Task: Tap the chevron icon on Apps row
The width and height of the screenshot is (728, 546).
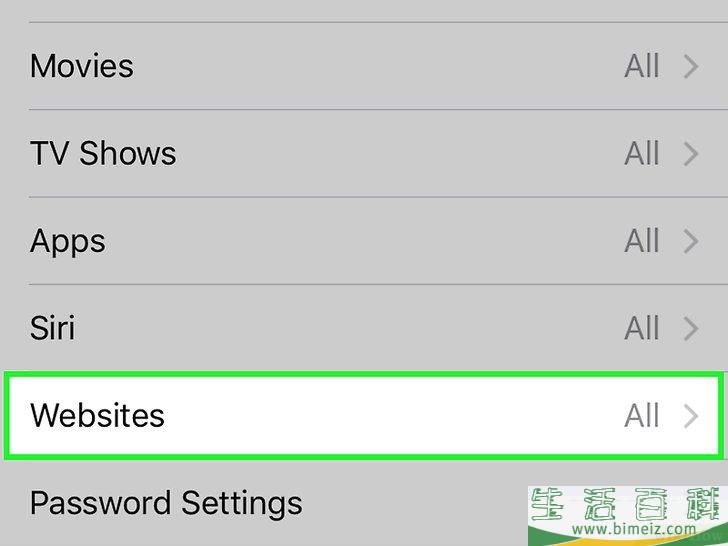Action: 691,241
